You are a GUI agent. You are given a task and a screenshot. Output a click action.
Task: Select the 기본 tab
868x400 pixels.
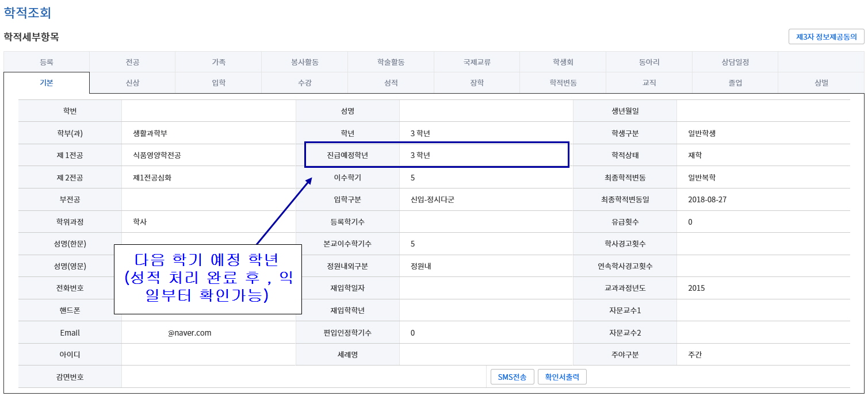tap(47, 83)
